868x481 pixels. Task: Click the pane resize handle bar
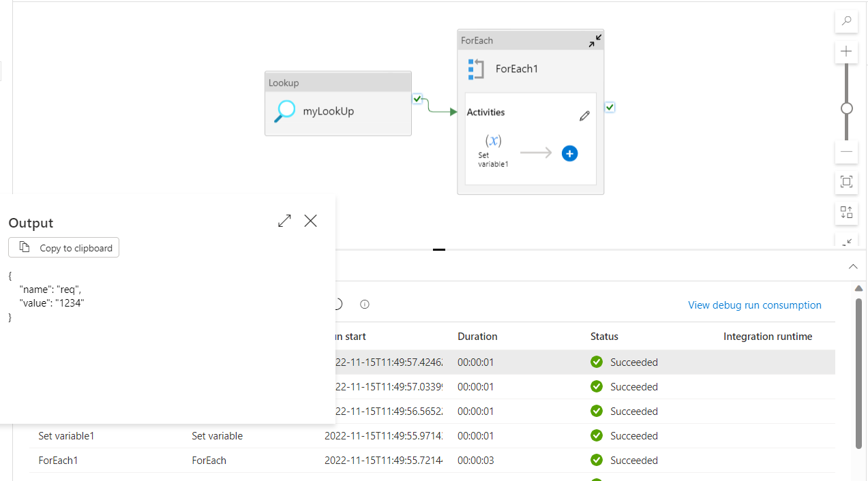tap(439, 250)
